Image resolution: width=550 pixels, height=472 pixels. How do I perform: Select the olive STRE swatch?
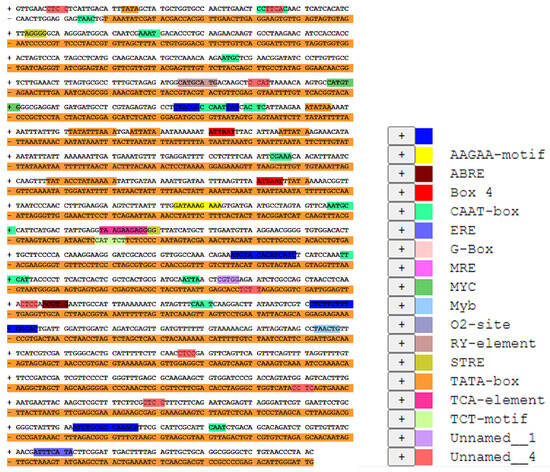click(x=424, y=363)
